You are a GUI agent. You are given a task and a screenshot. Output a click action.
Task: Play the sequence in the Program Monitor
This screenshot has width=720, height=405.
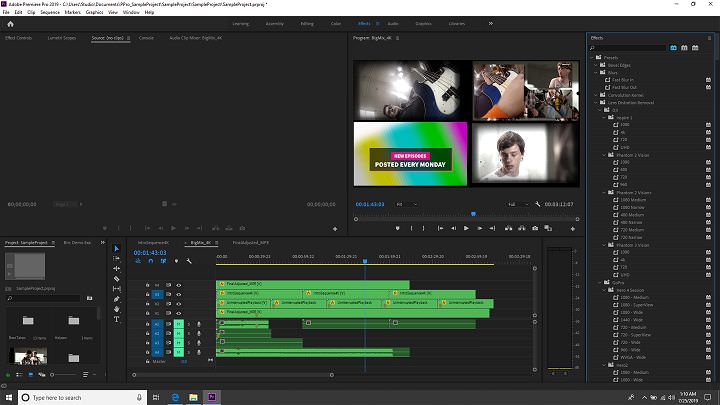pyautogui.click(x=467, y=228)
